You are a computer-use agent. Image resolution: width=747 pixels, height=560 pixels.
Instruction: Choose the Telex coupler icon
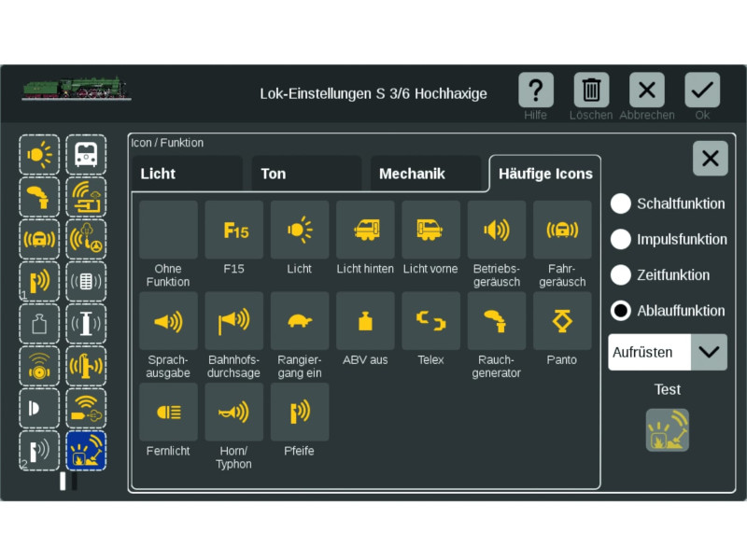pos(430,321)
